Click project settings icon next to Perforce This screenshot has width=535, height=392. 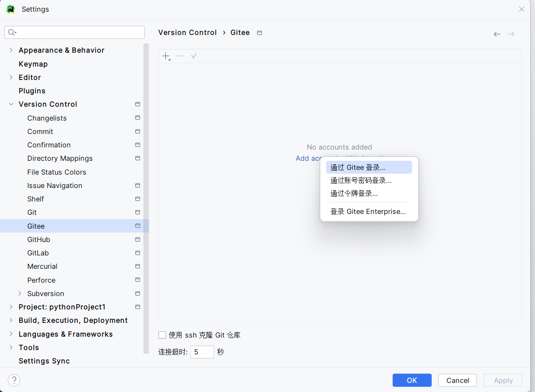(x=137, y=280)
